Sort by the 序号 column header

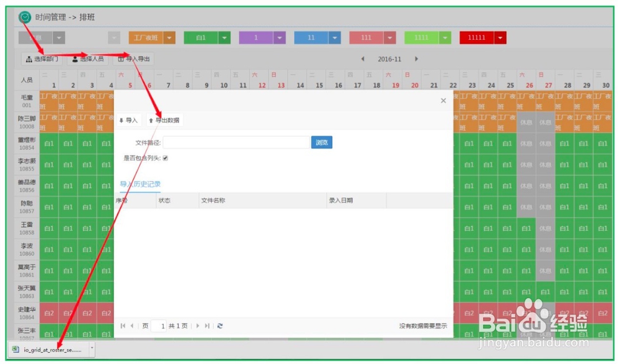pos(135,200)
